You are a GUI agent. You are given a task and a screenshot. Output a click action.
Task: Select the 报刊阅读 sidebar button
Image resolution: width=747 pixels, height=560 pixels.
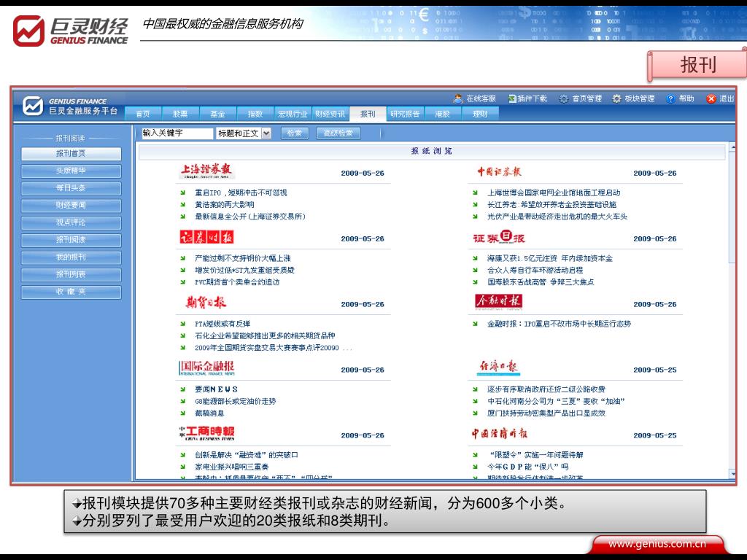click(71, 239)
